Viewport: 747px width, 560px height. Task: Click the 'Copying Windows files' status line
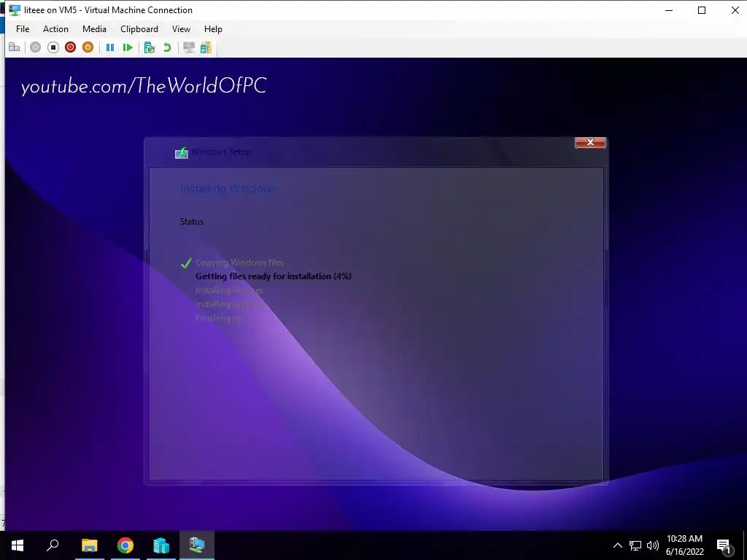239,262
